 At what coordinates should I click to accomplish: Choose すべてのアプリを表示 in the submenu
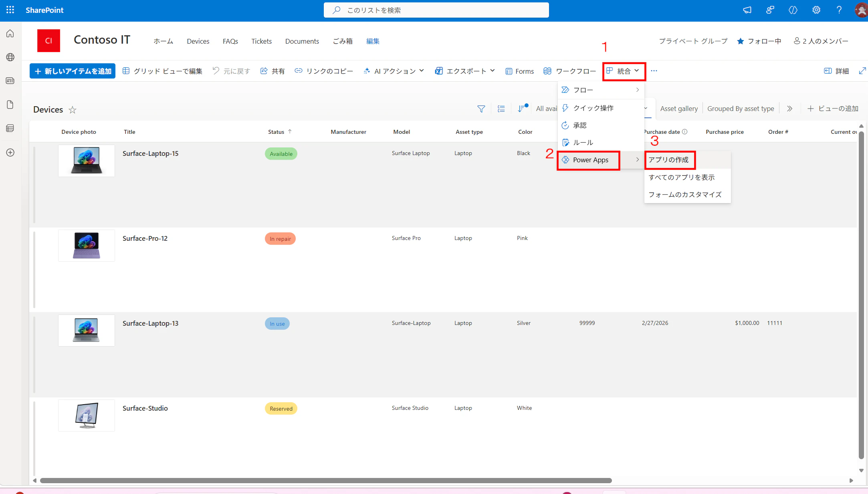coord(687,177)
